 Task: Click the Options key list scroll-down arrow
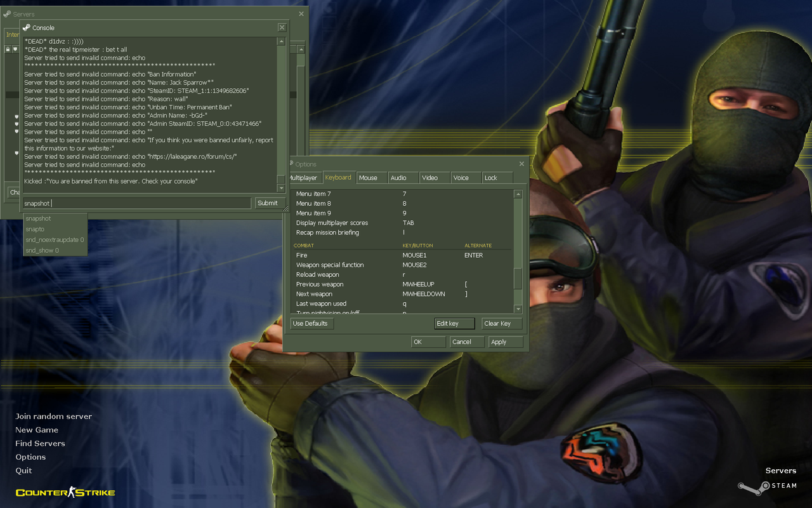pyautogui.click(x=518, y=309)
